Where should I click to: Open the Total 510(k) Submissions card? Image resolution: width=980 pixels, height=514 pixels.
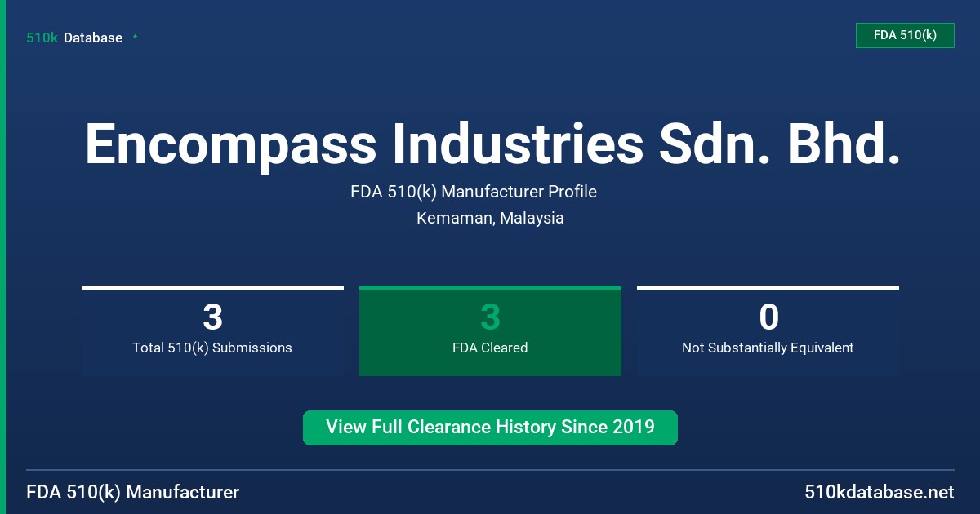(212, 330)
